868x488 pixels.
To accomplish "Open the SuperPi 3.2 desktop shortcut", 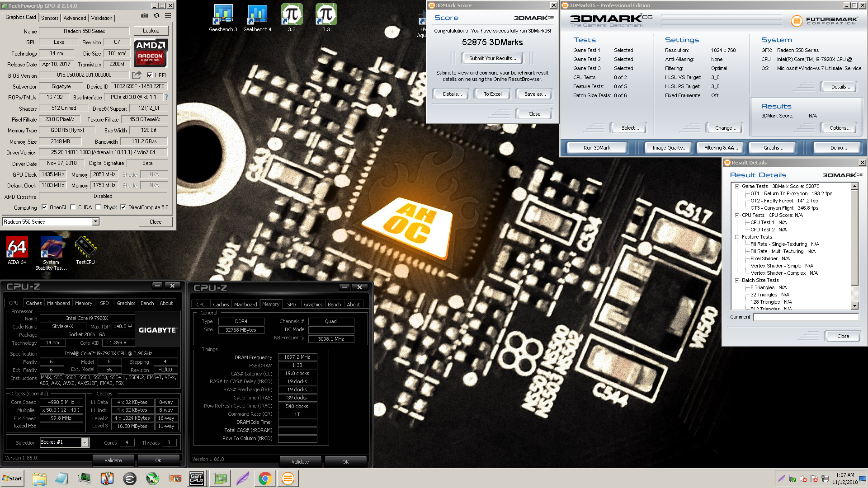I will coord(292,18).
